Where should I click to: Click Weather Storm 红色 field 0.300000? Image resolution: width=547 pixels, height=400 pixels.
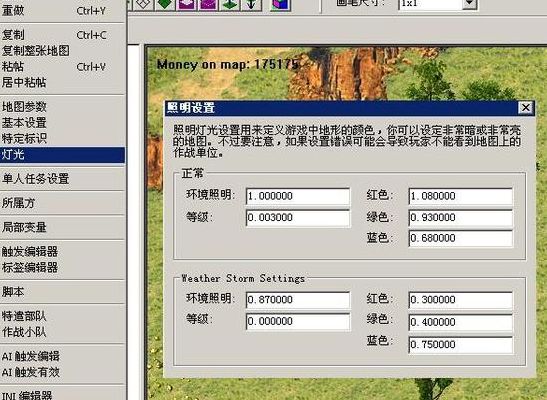pyautogui.click(x=461, y=300)
